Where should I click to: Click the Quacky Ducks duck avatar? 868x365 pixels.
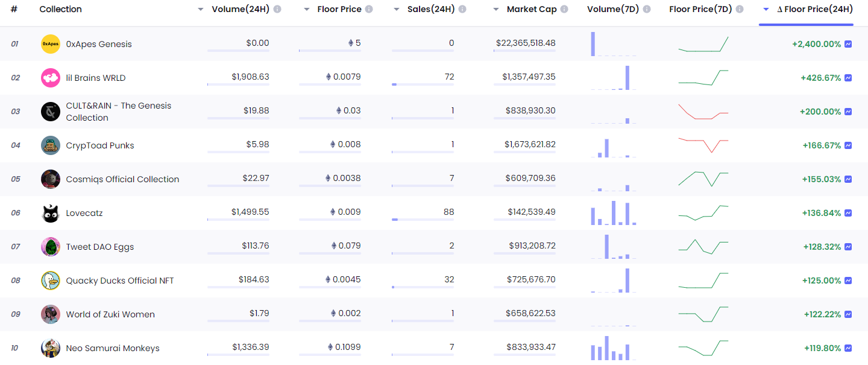(x=51, y=281)
